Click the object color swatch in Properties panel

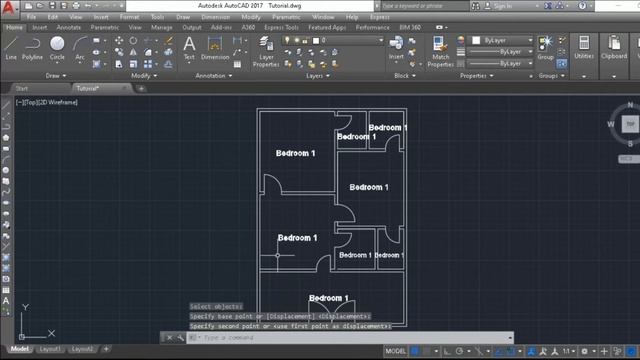pyautogui.click(x=476, y=40)
